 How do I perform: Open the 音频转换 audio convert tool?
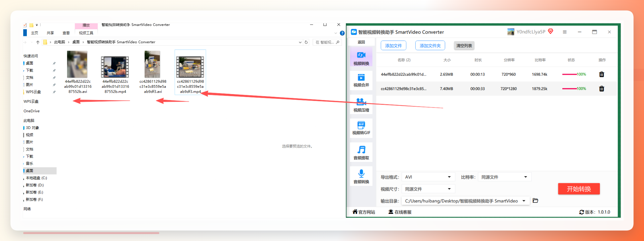(x=361, y=176)
